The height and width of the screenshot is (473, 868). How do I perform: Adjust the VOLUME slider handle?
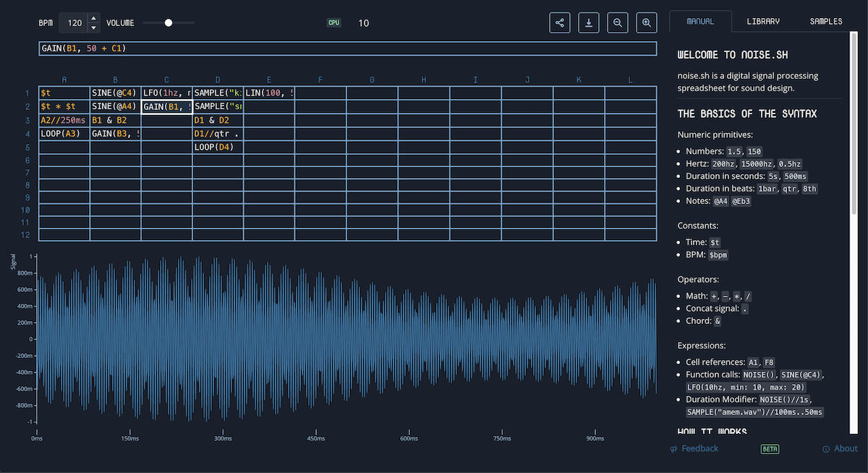tap(169, 22)
